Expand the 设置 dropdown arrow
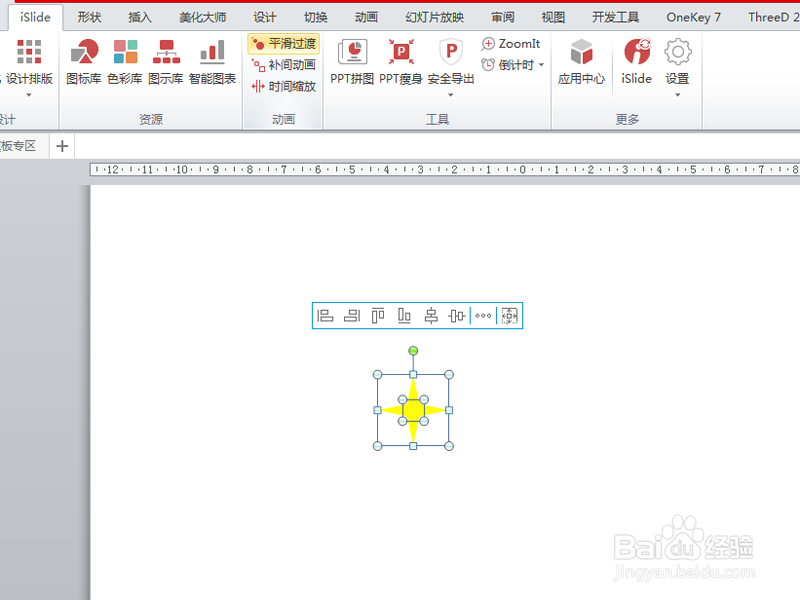This screenshot has height=600, width=800. [678, 95]
